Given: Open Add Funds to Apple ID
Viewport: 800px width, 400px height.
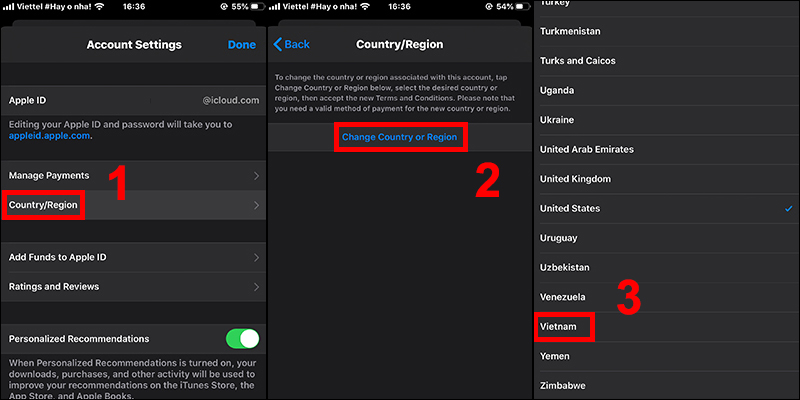Looking at the screenshot, I should coord(133,257).
